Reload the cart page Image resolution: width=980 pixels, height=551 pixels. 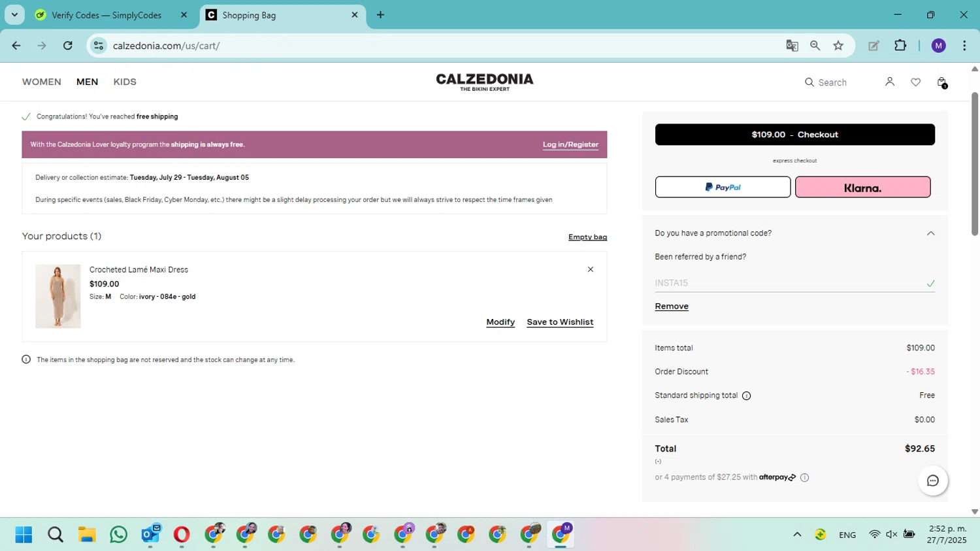[x=68, y=46]
